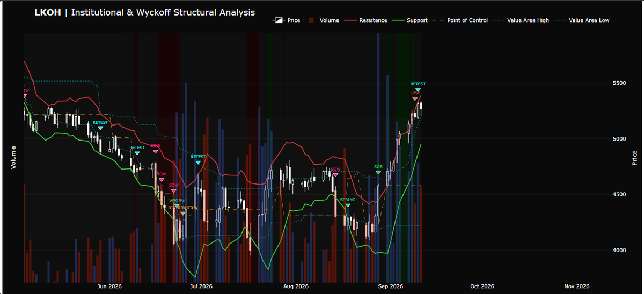Hide the Point of Control legend entry
This screenshot has height=294, width=644.
tap(462, 20)
